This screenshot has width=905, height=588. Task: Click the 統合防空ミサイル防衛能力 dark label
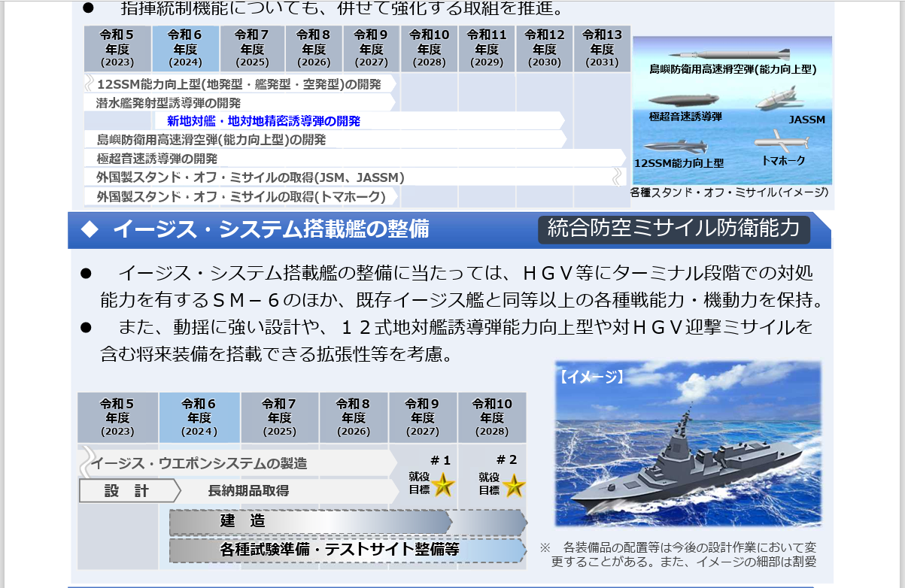tap(673, 229)
